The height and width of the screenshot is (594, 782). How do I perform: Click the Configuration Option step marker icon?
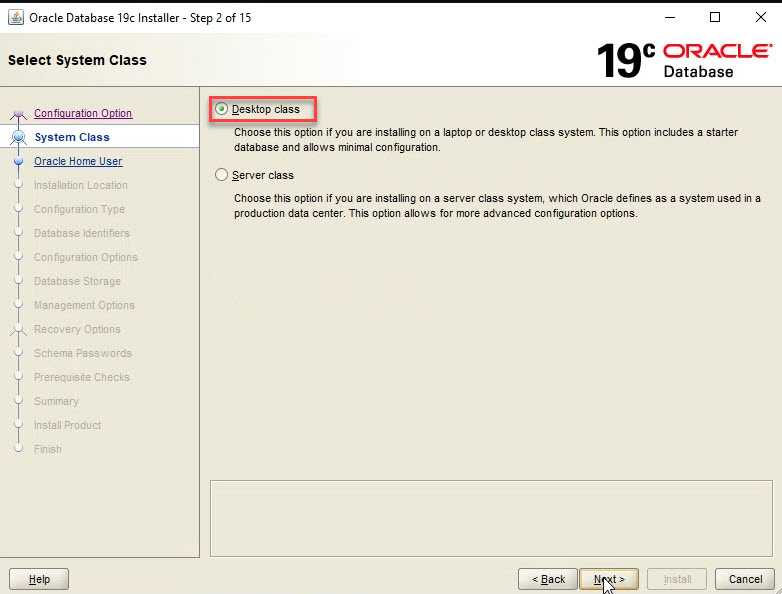point(18,115)
